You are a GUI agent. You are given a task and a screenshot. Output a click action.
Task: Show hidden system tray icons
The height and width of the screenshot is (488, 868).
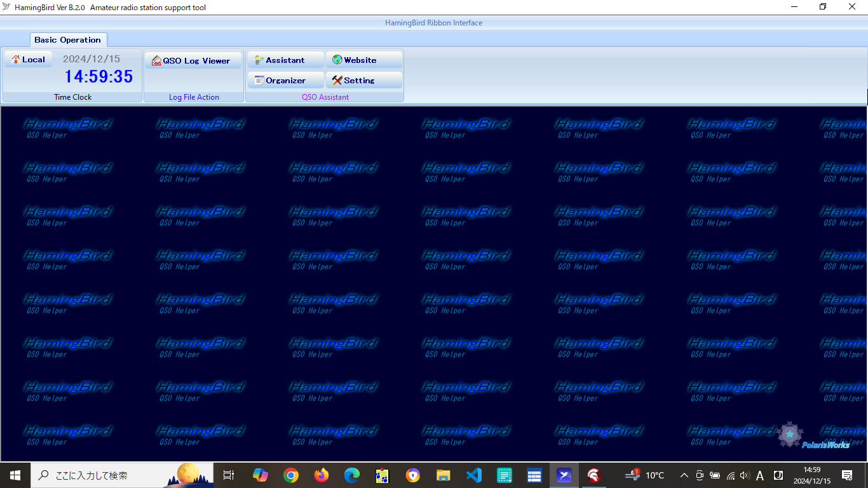tap(684, 475)
